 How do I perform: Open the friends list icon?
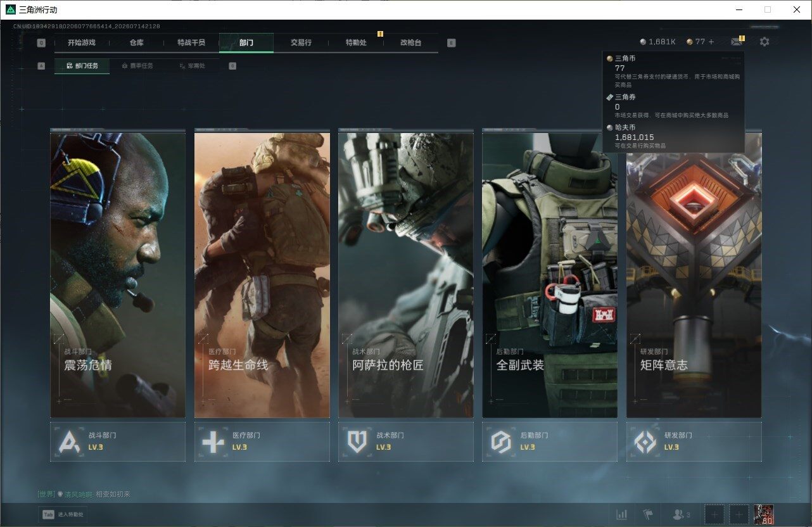pos(681,514)
